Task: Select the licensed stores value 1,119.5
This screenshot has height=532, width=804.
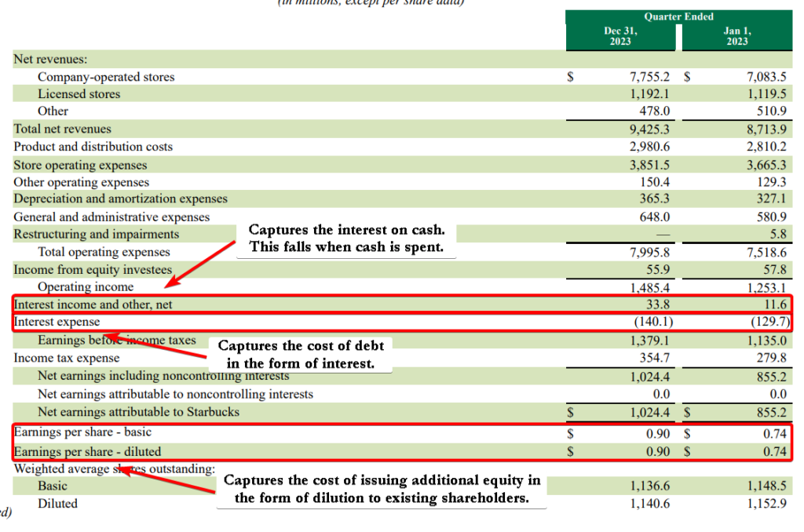Action: point(766,94)
